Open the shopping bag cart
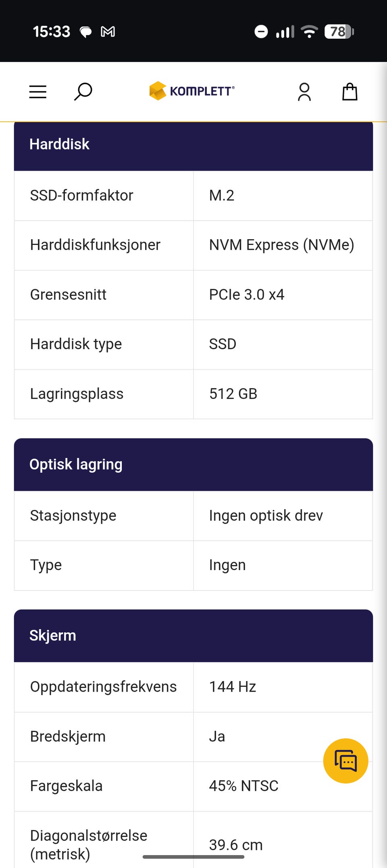This screenshot has width=387, height=868. click(x=350, y=92)
